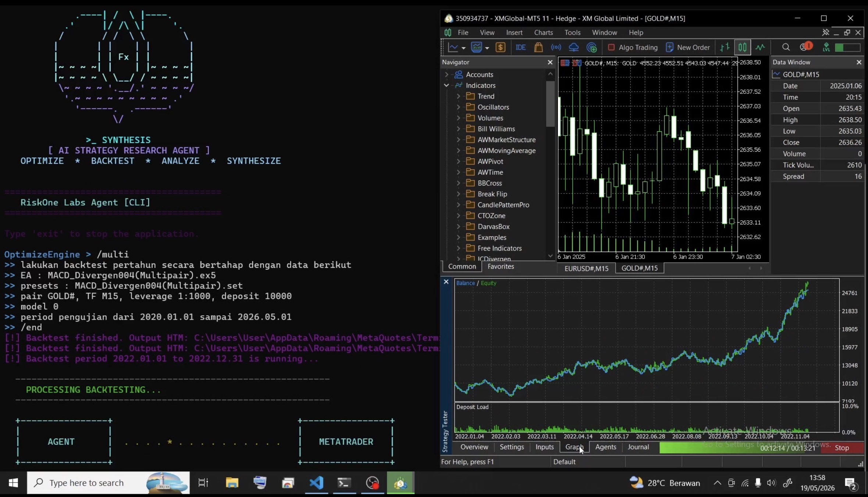Screen dimensions: 868x497
Task: Click the LVL green arrow icon
Action: tap(826, 47)
